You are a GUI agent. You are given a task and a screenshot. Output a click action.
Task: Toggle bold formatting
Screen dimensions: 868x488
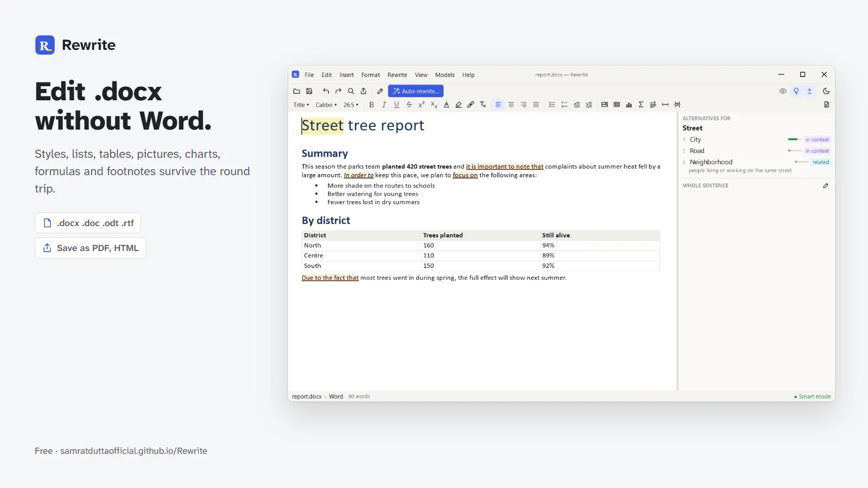[372, 105]
